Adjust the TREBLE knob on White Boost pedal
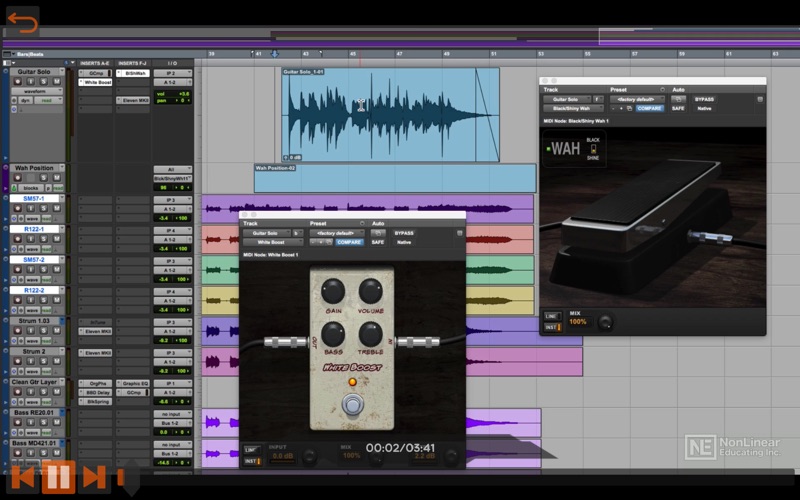 (370, 334)
